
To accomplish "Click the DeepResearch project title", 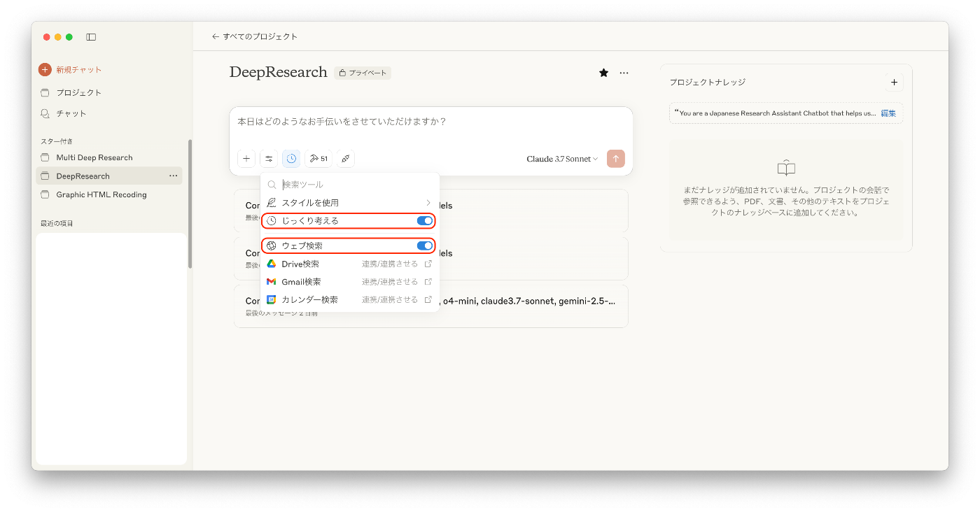I will pos(279,72).
